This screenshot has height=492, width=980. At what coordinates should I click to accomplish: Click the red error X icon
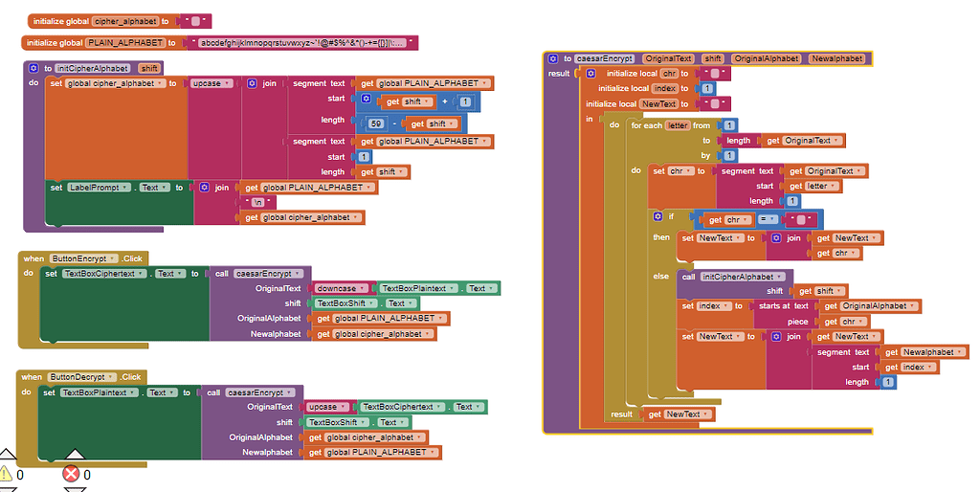coord(72,473)
